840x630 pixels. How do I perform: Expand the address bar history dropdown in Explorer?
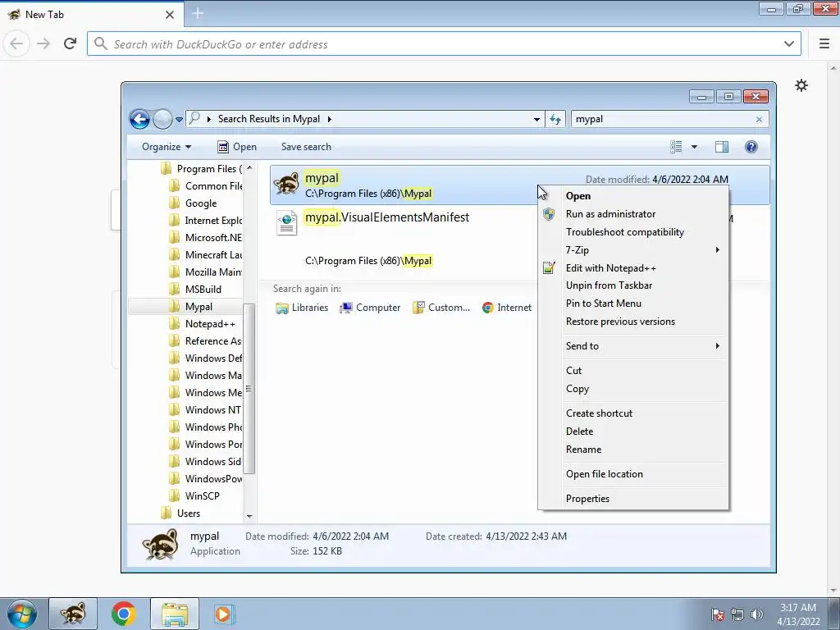536,120
